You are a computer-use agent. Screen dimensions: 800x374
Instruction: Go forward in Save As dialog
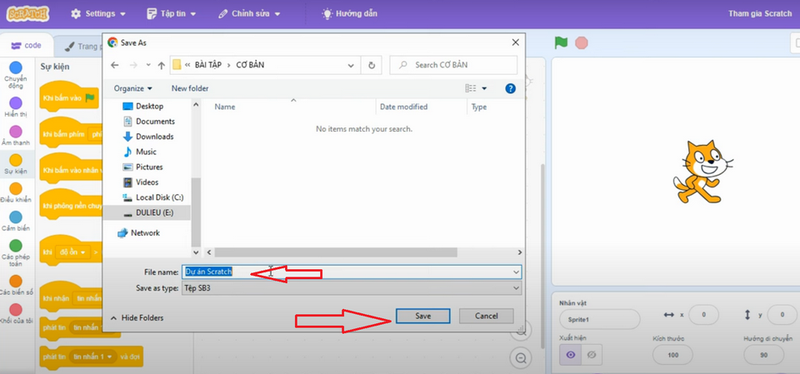(133, 65)
